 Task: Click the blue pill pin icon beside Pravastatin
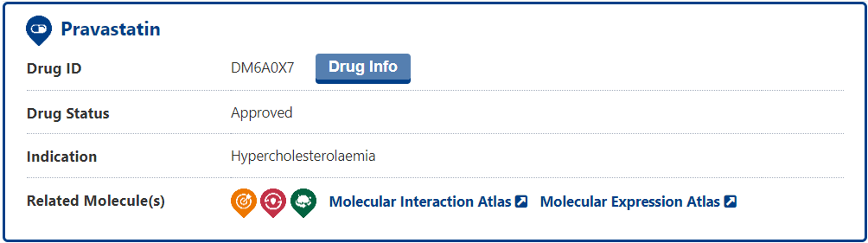(39, 30)
